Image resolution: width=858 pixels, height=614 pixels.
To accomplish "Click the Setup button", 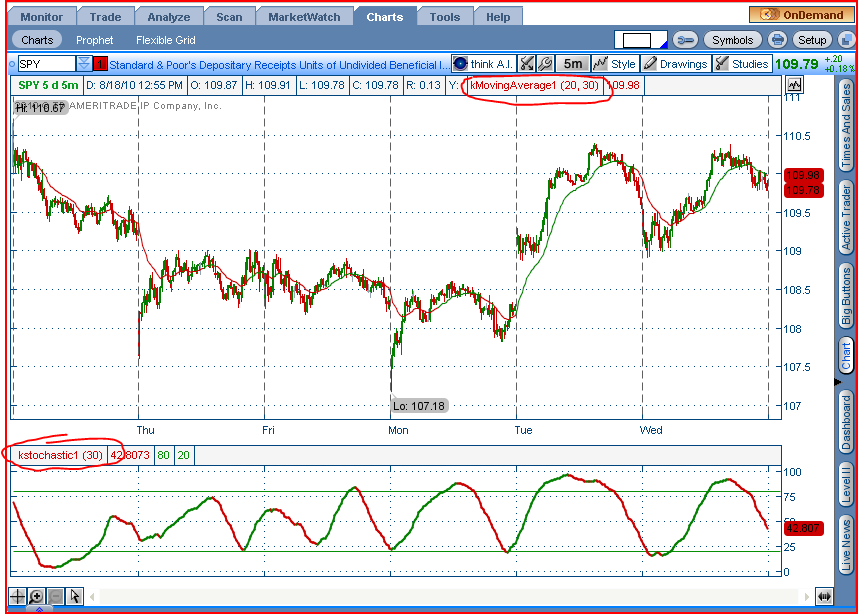I will point(812,40).
